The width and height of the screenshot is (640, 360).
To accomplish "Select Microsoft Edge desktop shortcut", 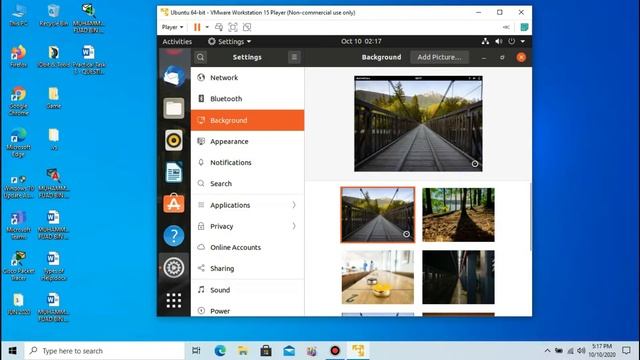I will click(18, 142).
